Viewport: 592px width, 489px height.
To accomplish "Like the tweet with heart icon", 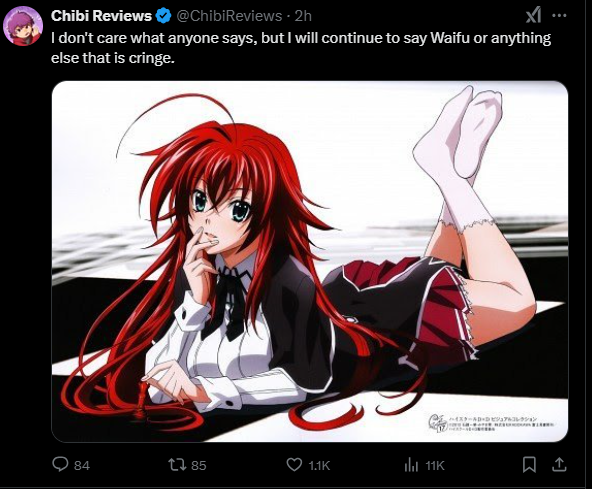I will 294,464.
